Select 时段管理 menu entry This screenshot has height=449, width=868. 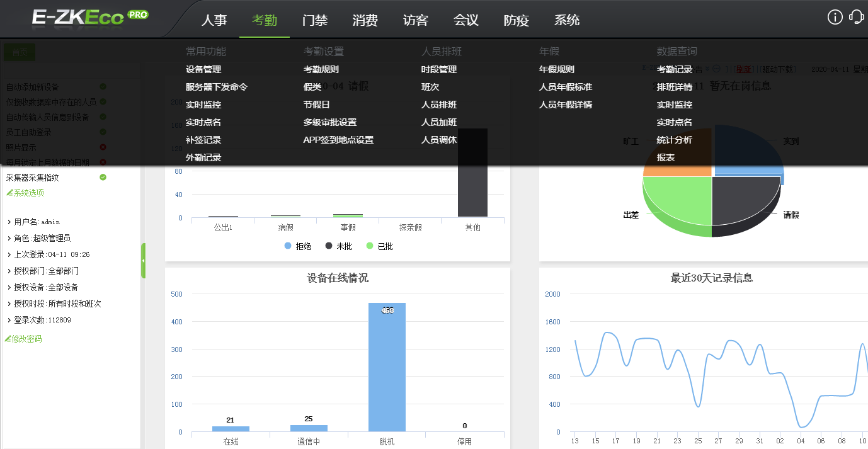pos(439,69)
